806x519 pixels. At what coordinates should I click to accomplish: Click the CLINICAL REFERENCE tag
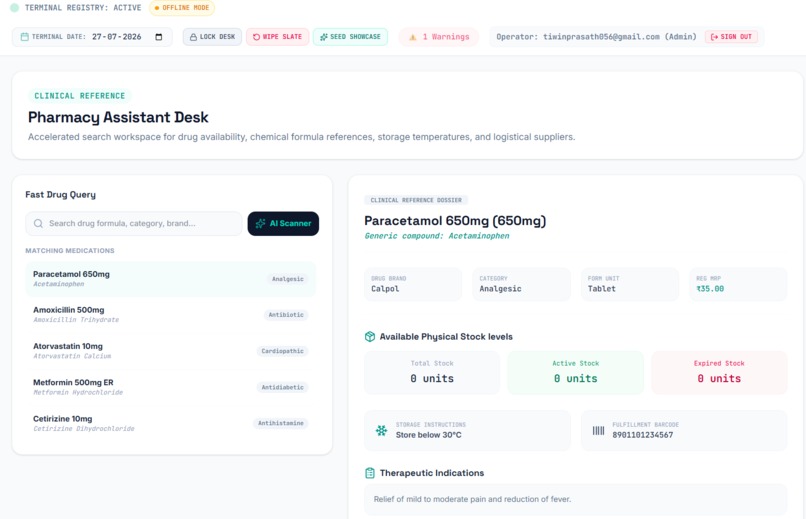[x=80, y=96]
